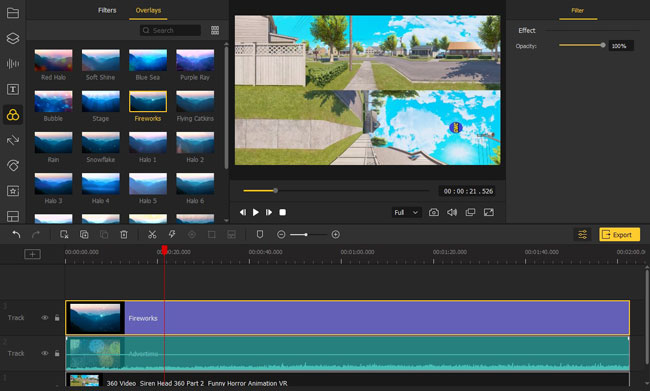This screenshot has width=650, height=391.
Task: Select the Soft Shine overlay
Action: (x=101, y=61)
